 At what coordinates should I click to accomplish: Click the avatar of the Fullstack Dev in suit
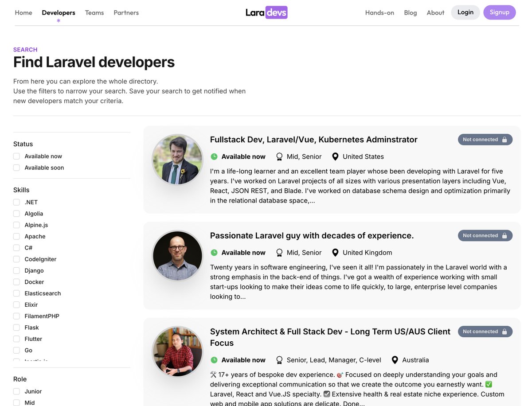point(178,160)
